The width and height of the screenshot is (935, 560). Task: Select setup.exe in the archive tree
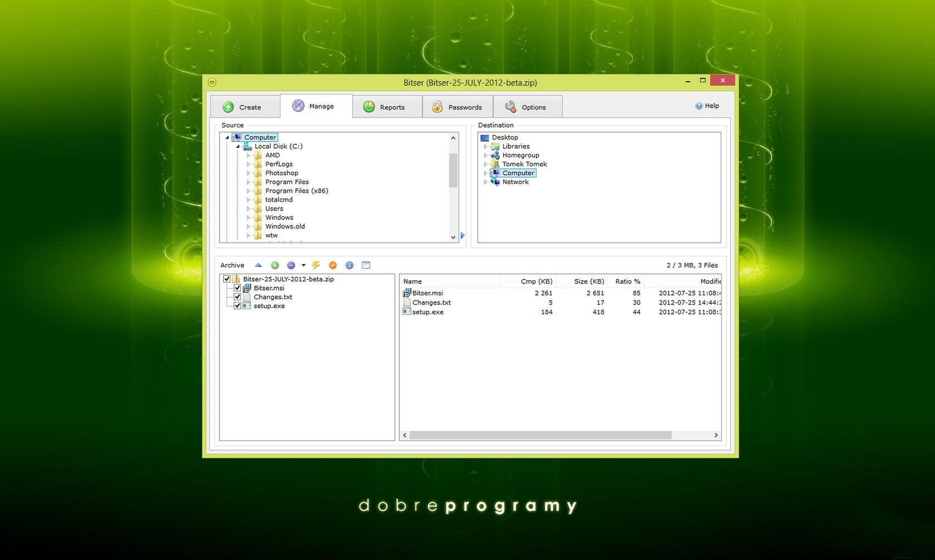pos(269,306)
